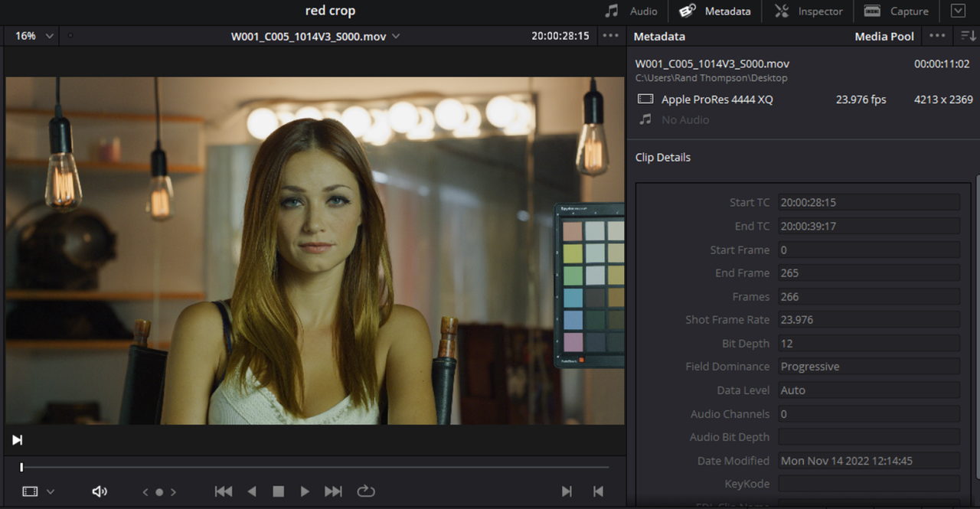Click the clip duration 00:00:11:02
The image size is (980, 509).
[942, 64]
